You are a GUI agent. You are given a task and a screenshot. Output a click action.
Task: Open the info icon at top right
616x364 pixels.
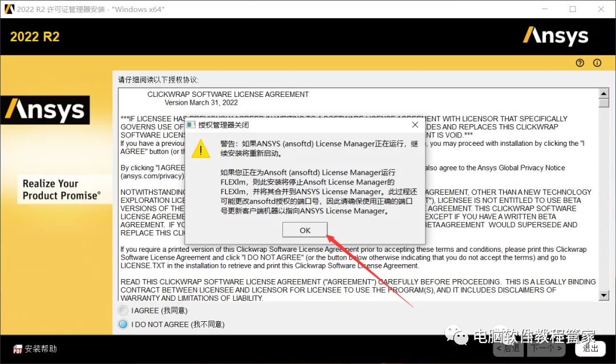597,63
